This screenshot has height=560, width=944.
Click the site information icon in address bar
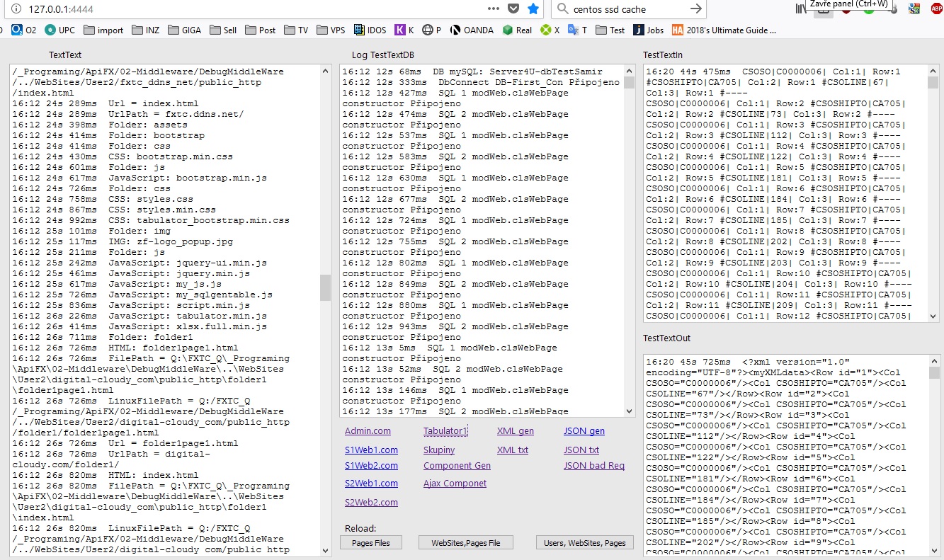coord(16,9)
